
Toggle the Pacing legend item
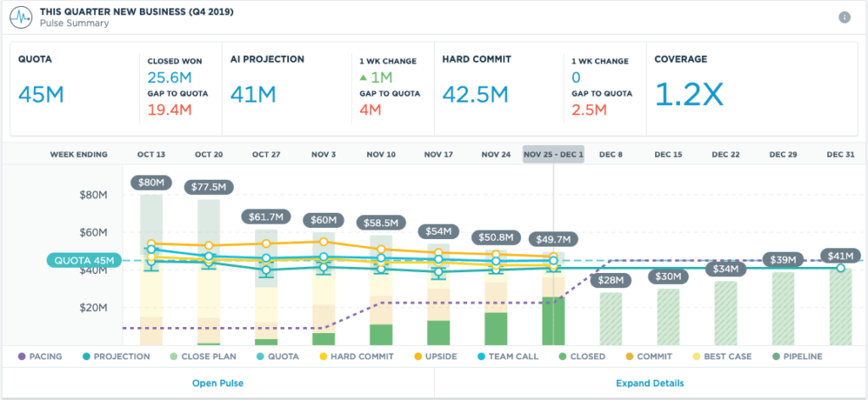(x=40, y=356)
